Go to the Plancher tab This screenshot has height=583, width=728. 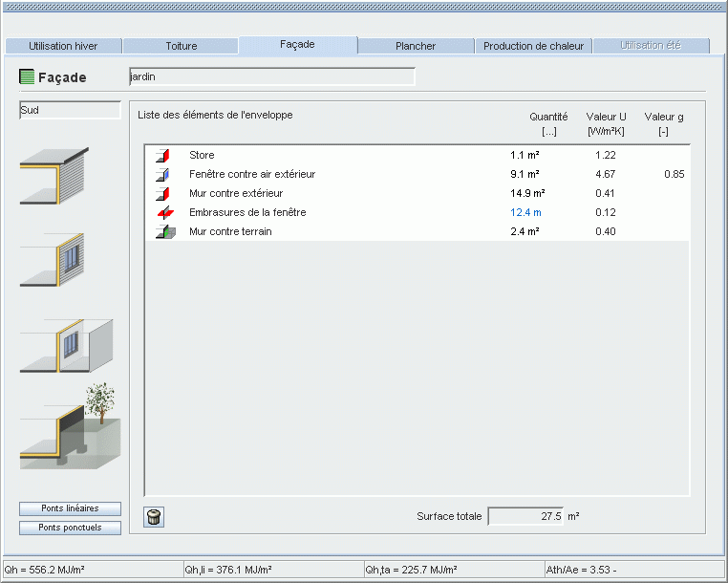pyautogui.click(x=416, y=46)
